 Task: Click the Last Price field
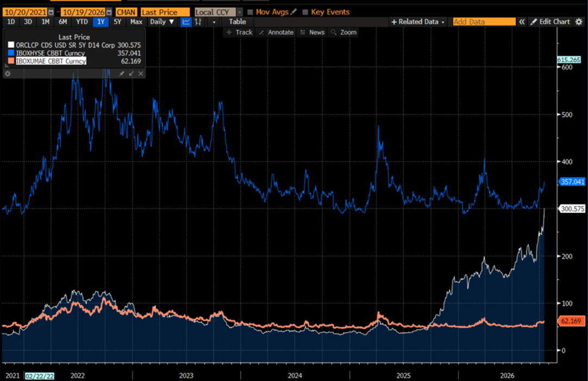[x=165, y=13]
